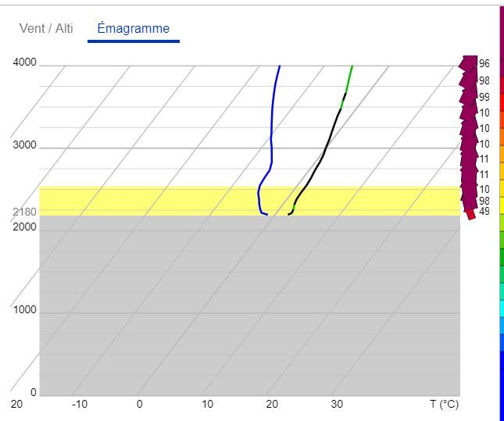Click the 4000 altitude axis label
504x421 pixels.
pos(24,62)
